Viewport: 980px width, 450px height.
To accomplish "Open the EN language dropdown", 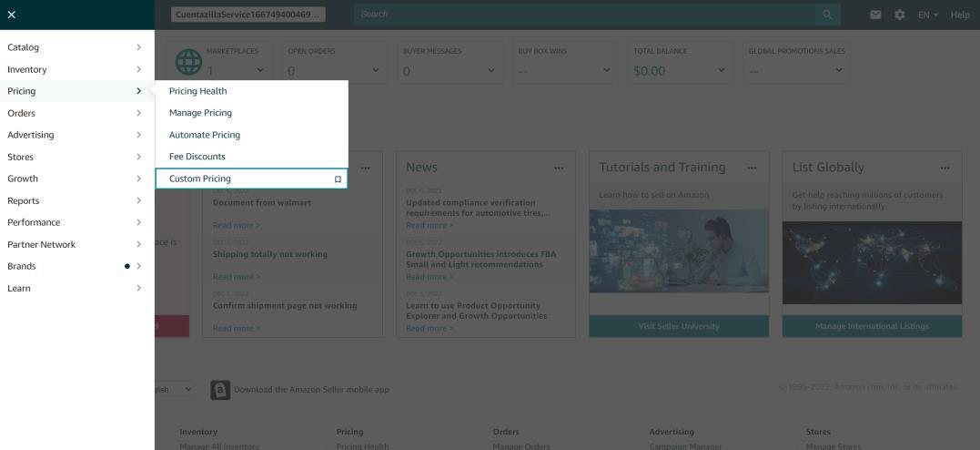I will pos(927,15).
